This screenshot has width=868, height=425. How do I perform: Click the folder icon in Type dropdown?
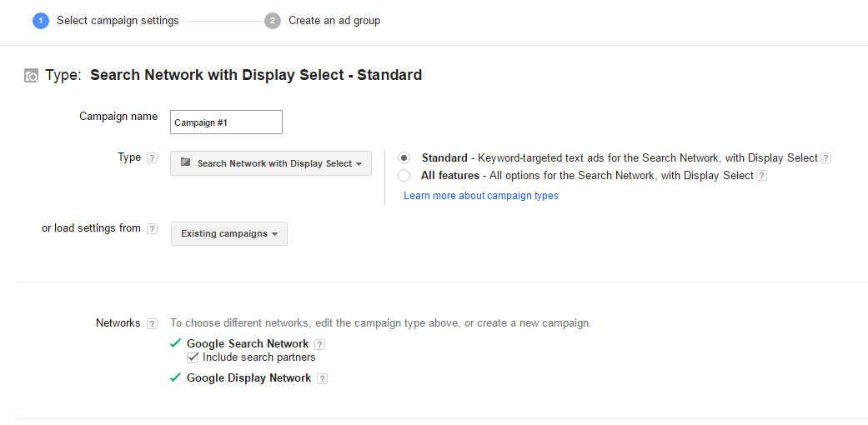[185, 162]
